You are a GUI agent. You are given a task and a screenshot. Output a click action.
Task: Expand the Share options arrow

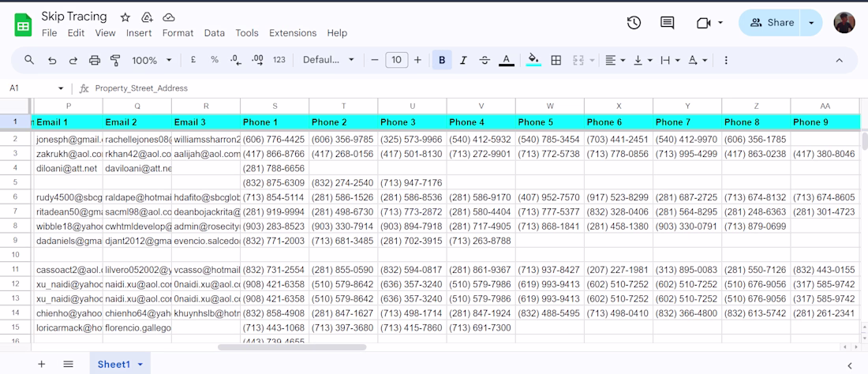click(811, 23)
